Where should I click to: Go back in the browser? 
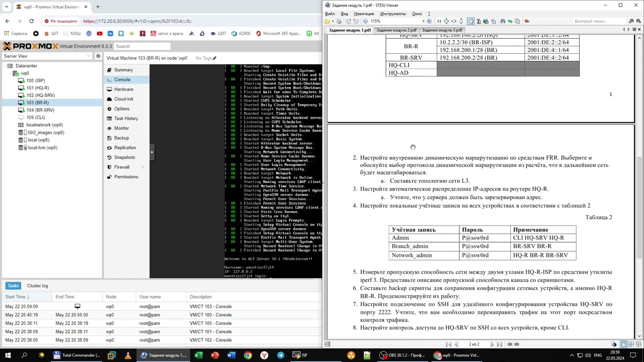coord(8,21)
